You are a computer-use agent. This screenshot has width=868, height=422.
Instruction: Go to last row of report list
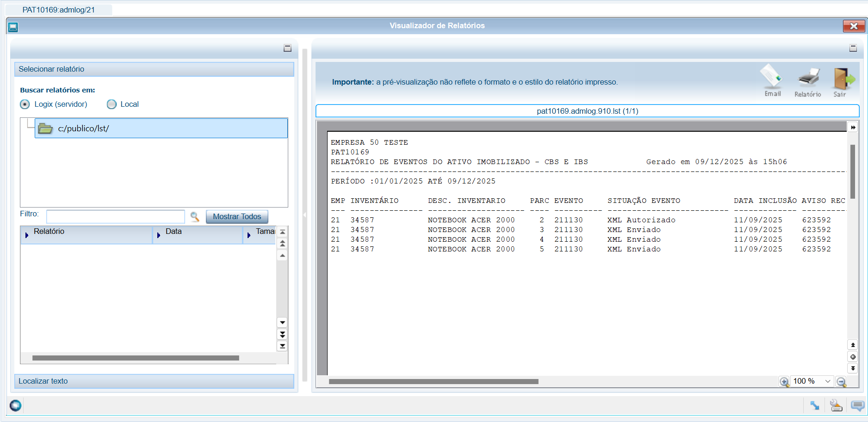(282, 346)
